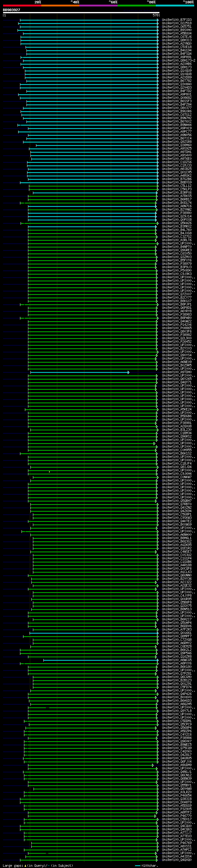
Task: Select the UniRef100_A4R188 label
Action: 177,565
